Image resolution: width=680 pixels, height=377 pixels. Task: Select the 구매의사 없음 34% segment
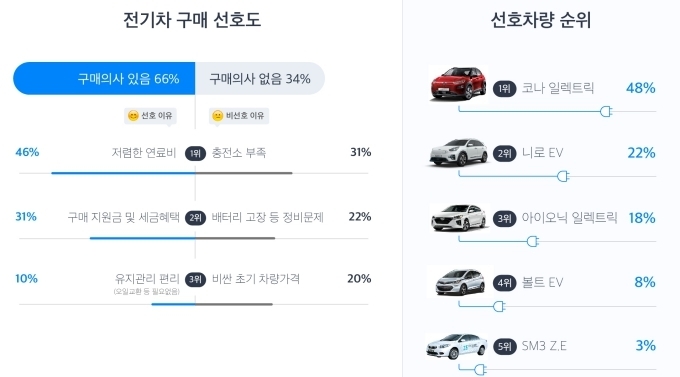click(x=260, y=79)
